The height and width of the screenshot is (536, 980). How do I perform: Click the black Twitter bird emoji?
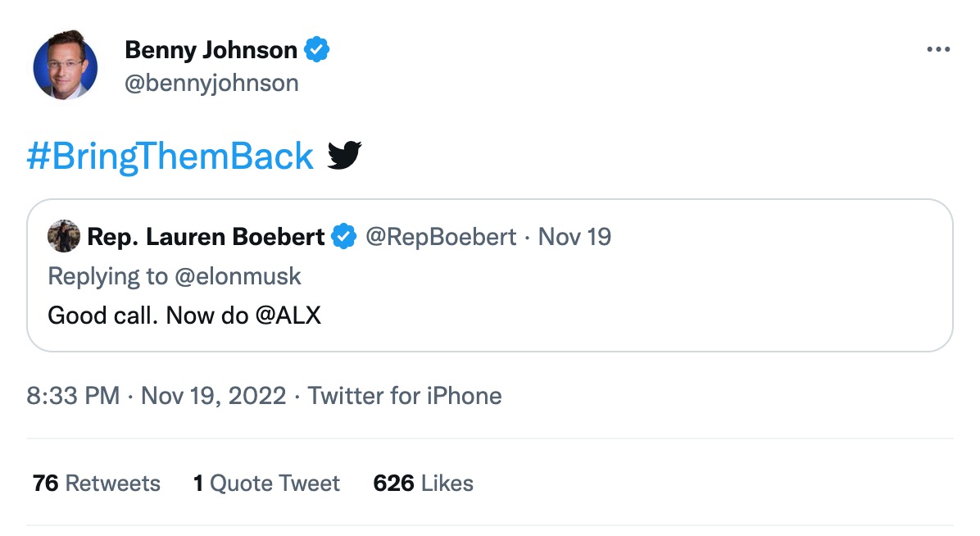344,155
